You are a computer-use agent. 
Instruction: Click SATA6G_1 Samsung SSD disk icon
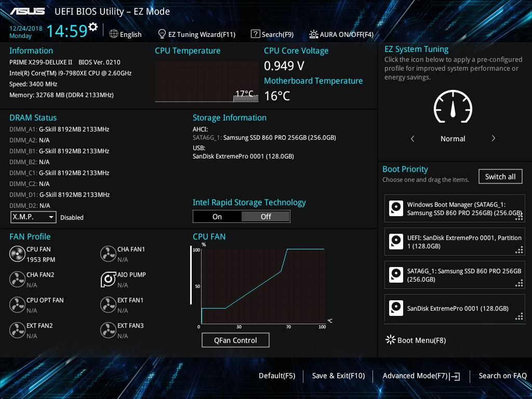coord(396,275)
